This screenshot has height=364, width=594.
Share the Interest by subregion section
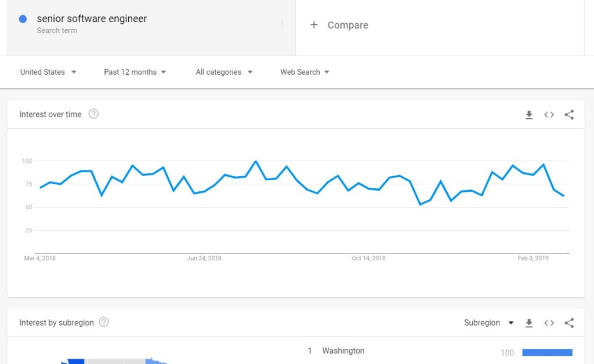tap(569, 323)
